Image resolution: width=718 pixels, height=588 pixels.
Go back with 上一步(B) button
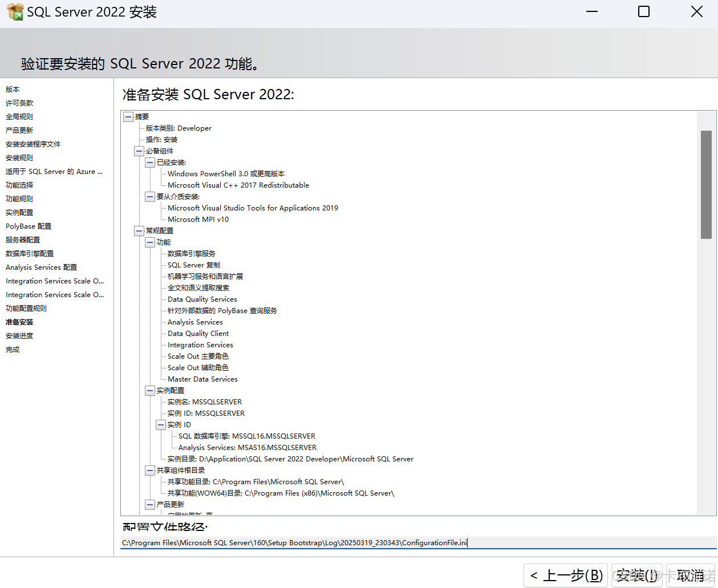pos(565,575)
